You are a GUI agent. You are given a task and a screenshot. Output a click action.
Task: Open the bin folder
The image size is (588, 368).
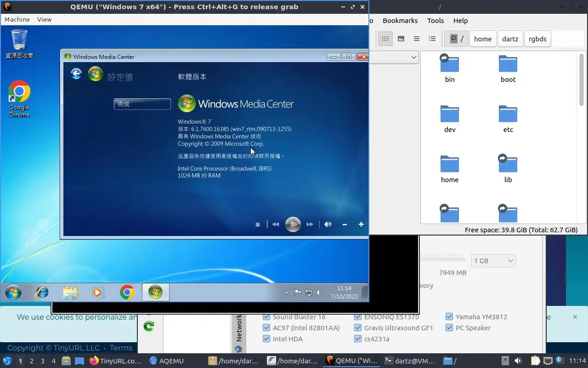tap(450, 69)
